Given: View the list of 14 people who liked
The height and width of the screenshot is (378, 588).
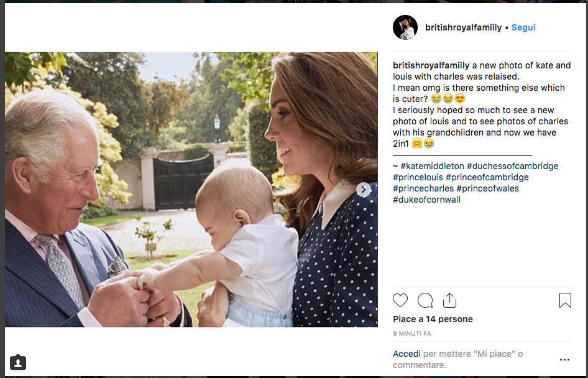Looking at the screenshot, I should point(433,319).
